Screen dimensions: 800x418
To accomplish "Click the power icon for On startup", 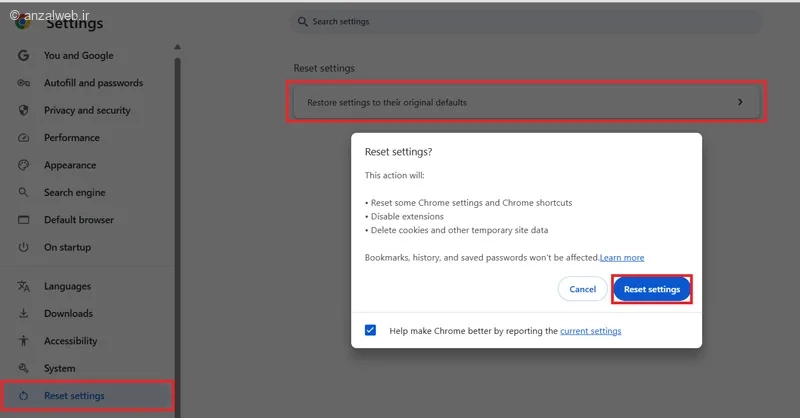I will 23,247.
